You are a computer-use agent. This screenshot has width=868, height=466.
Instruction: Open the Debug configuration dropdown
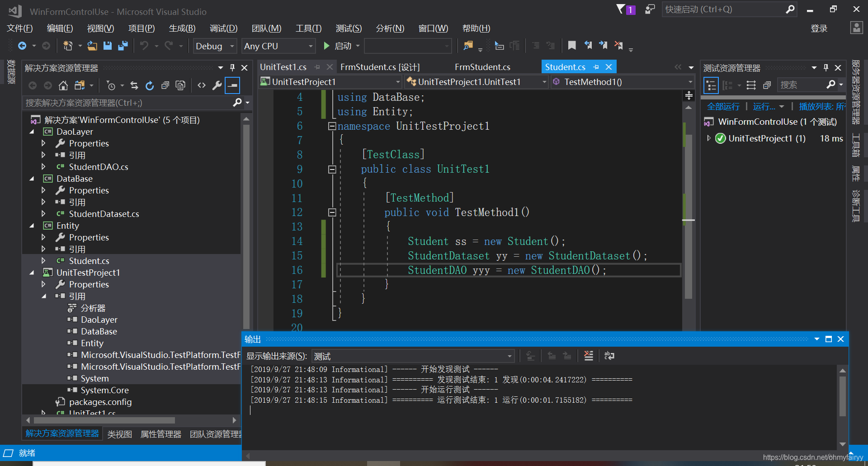coord(215,46)
